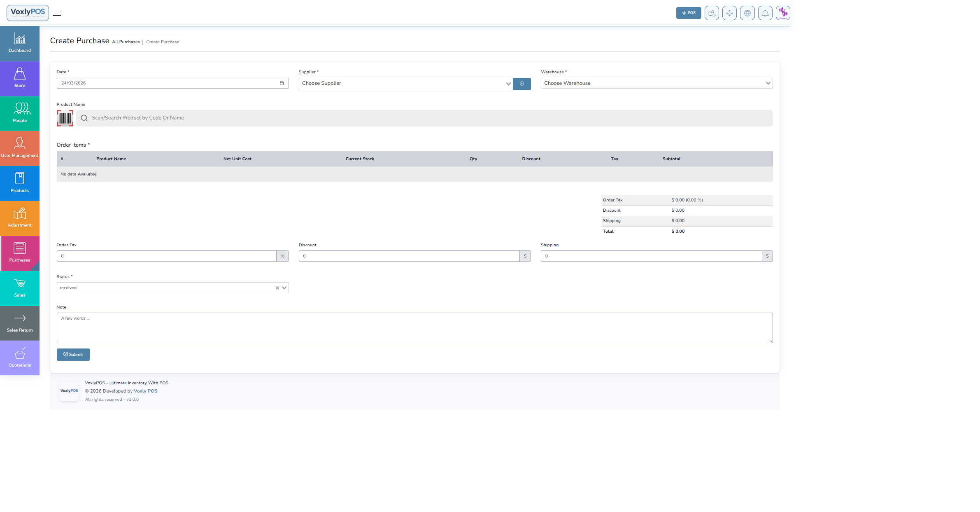Enter fullscreen using the arrows icon
Viewport: 980px width, 512px height.
729,13
